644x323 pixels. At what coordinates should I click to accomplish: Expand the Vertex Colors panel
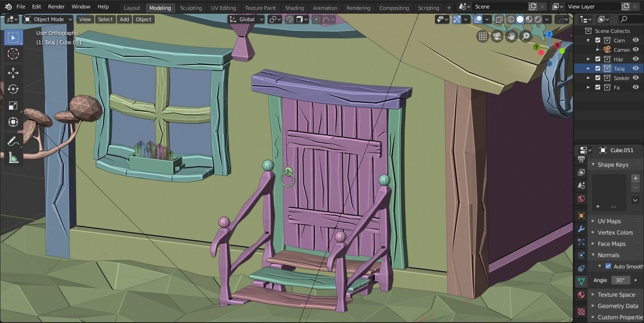(593, 233)
